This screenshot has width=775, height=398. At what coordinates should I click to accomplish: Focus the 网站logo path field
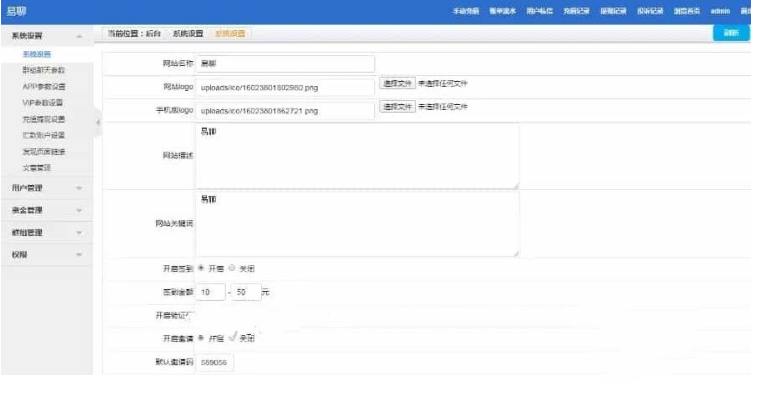285,88
